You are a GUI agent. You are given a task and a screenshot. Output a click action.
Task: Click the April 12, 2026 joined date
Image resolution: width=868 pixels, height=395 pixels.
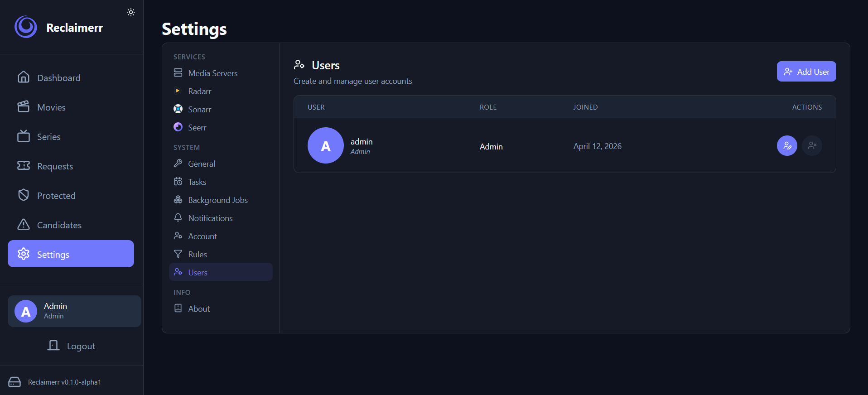click(x=598, y=146)
